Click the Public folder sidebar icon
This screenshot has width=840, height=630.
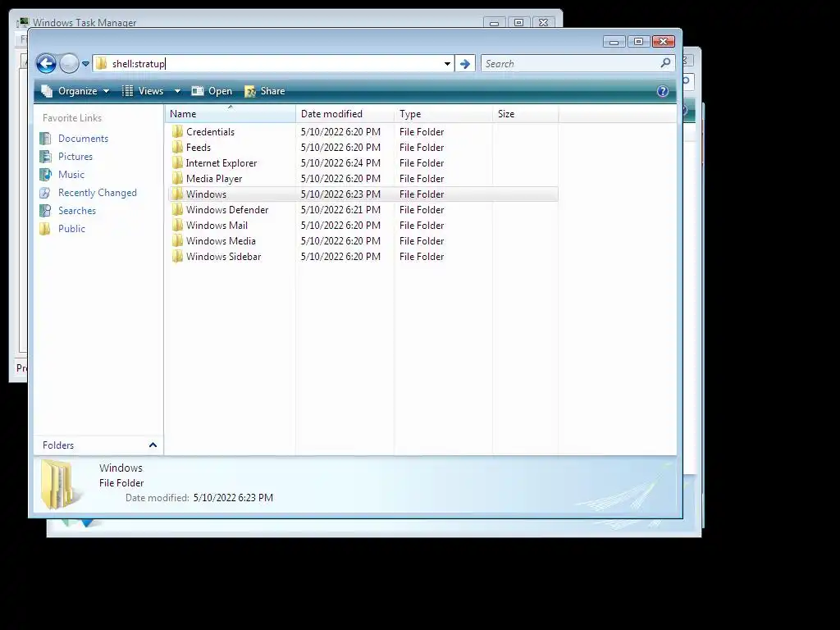pos(46,229)
